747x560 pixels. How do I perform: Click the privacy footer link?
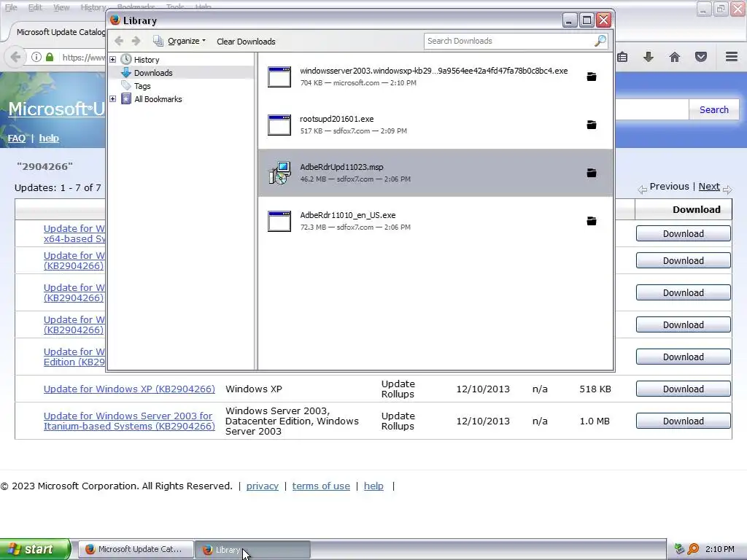(263, 486)
